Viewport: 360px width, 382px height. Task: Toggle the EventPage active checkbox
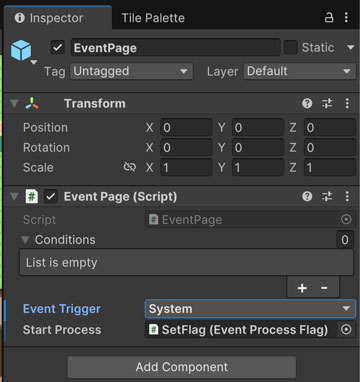click(x=58, y=48)
